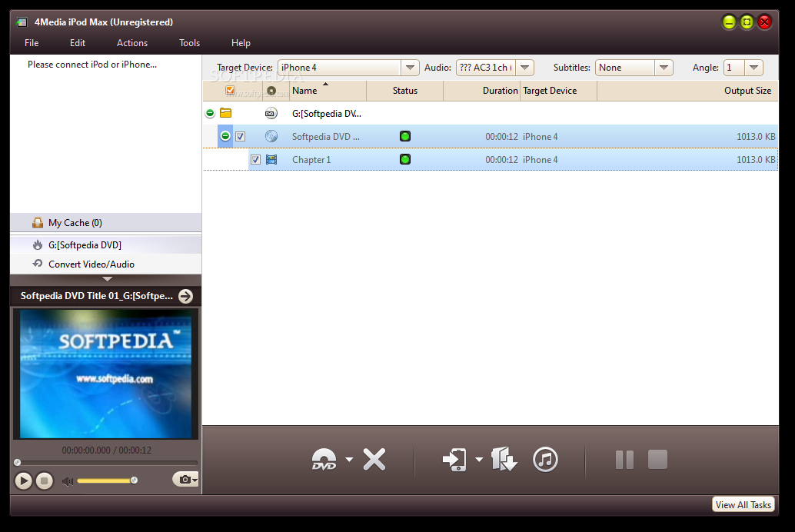
Task: Click the copy to computer icon
Action: click(504, 460)
